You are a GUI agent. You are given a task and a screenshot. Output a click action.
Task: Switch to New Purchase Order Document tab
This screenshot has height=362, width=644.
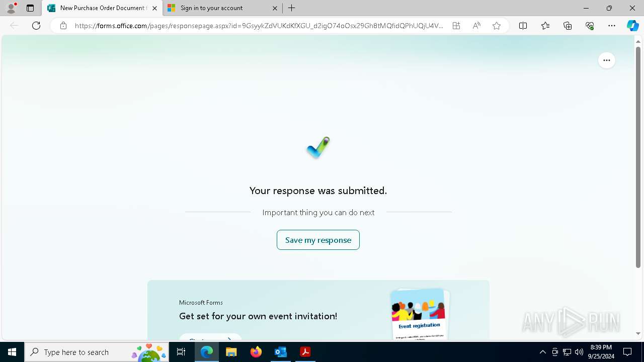tap(103, 8)
